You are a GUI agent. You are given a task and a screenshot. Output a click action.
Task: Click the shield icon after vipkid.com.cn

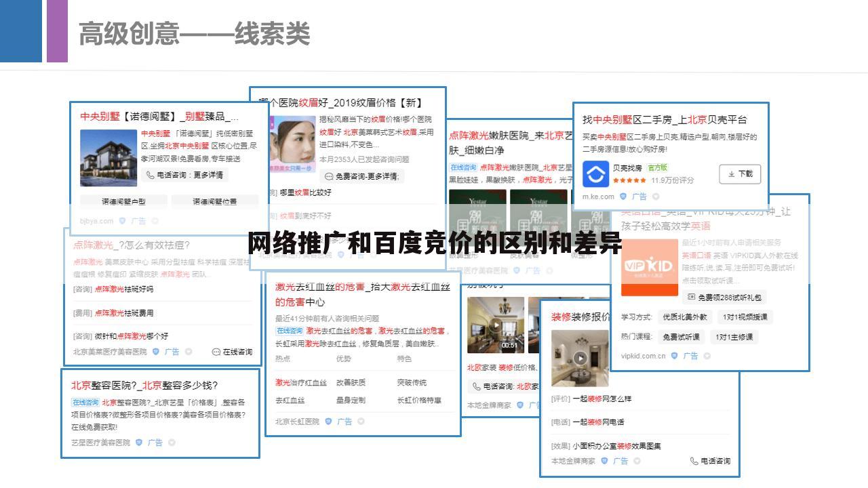point(674,356)
